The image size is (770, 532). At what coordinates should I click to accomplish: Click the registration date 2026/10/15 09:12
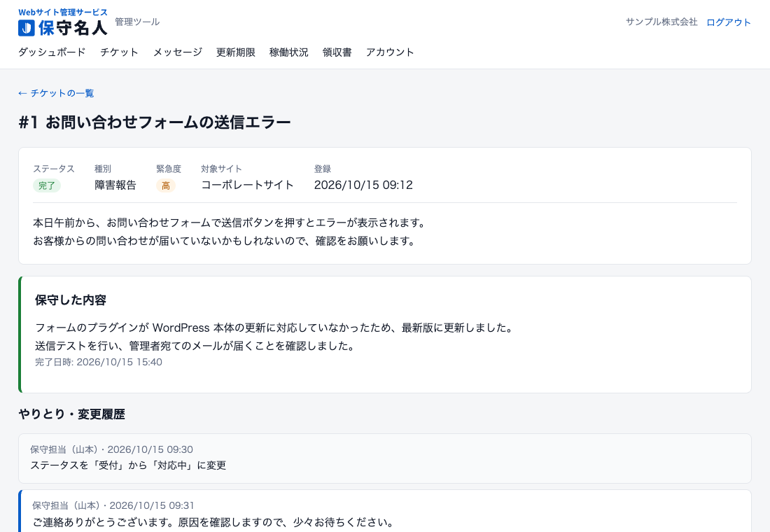coord(363,185)
